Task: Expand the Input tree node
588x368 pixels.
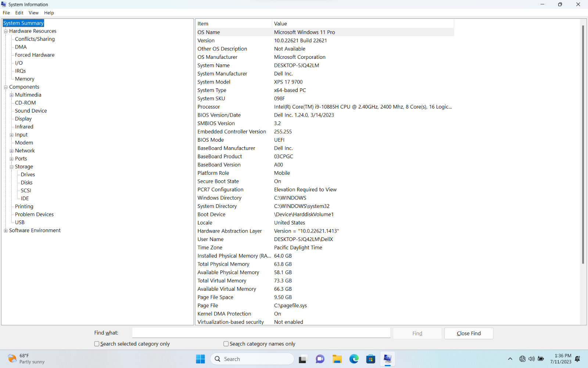Action: (12, 135)
